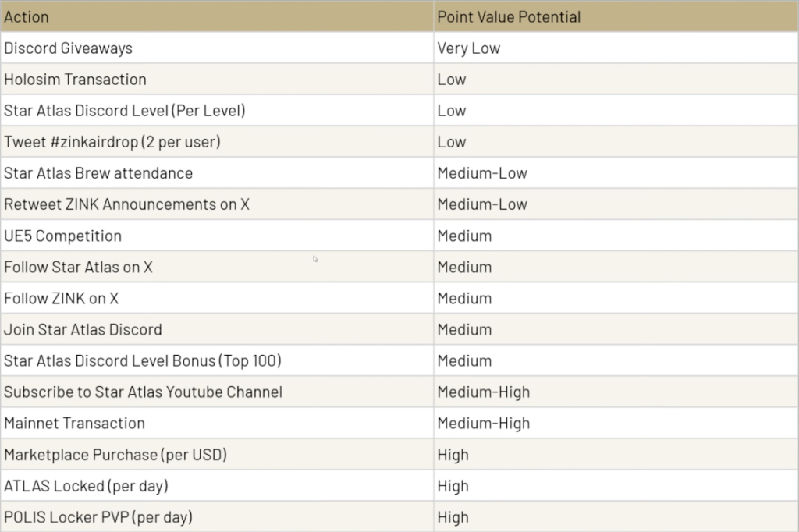Select the "Mainnet Transaction" cell
799x532 pixels.
pos(75,423)
